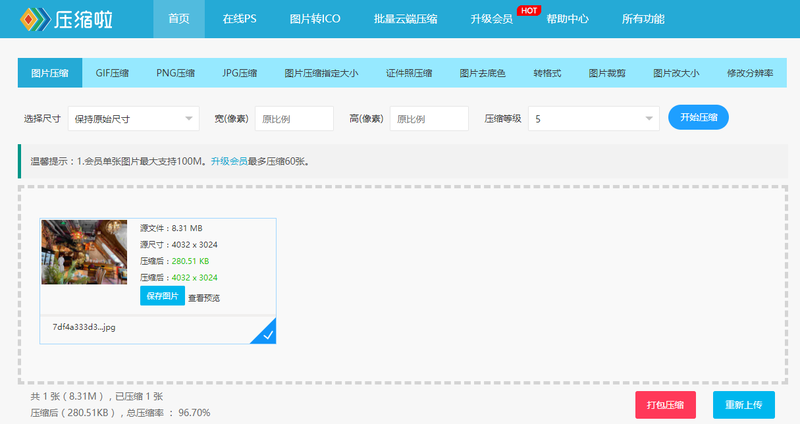Click the 总压缩率 96.70% text
The height and width of the screenshot is (424, 800).
click(168, 412)
